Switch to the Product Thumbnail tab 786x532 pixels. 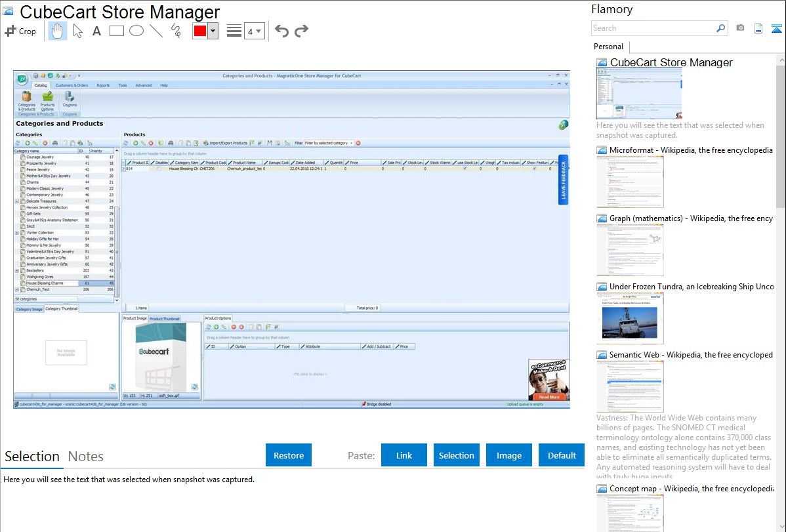[x=165, y=319]
